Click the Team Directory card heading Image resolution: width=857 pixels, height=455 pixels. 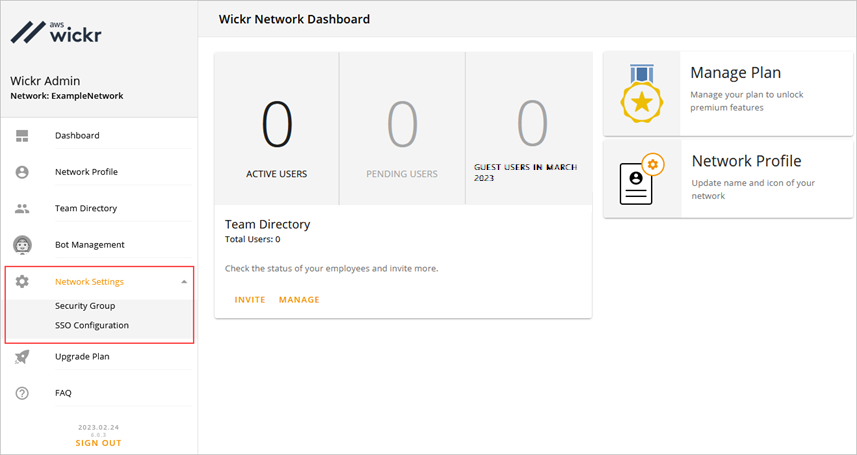click(267, 224)
